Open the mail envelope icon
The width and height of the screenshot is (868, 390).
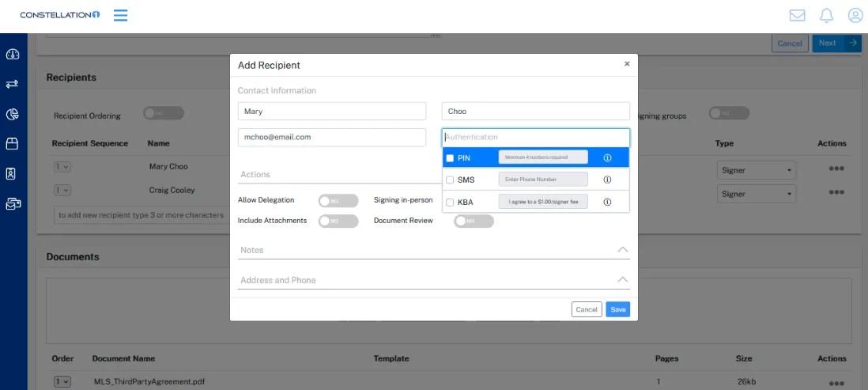pyautogui.click(x=797, y=16)
